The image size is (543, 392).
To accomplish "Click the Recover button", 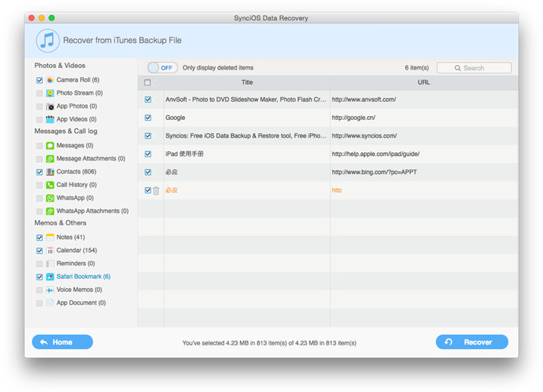I will (472, 342).
